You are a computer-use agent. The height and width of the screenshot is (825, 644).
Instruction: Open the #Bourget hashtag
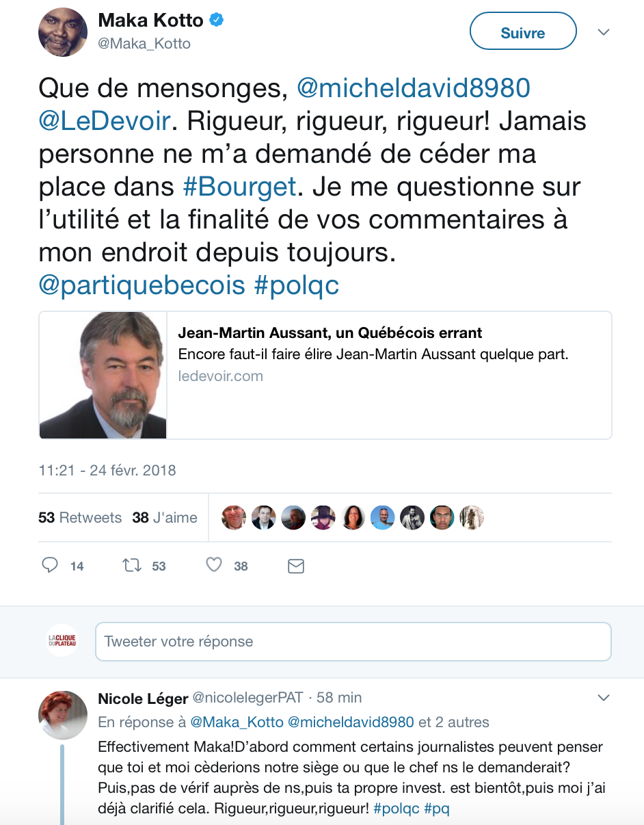[x=239, y=187]
